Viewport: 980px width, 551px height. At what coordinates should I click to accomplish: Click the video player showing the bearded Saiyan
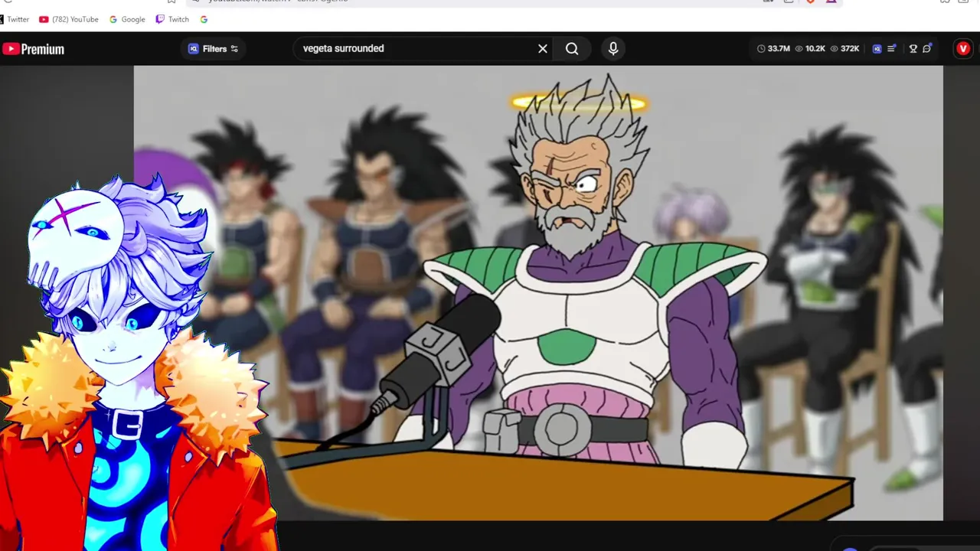point(538,292)
